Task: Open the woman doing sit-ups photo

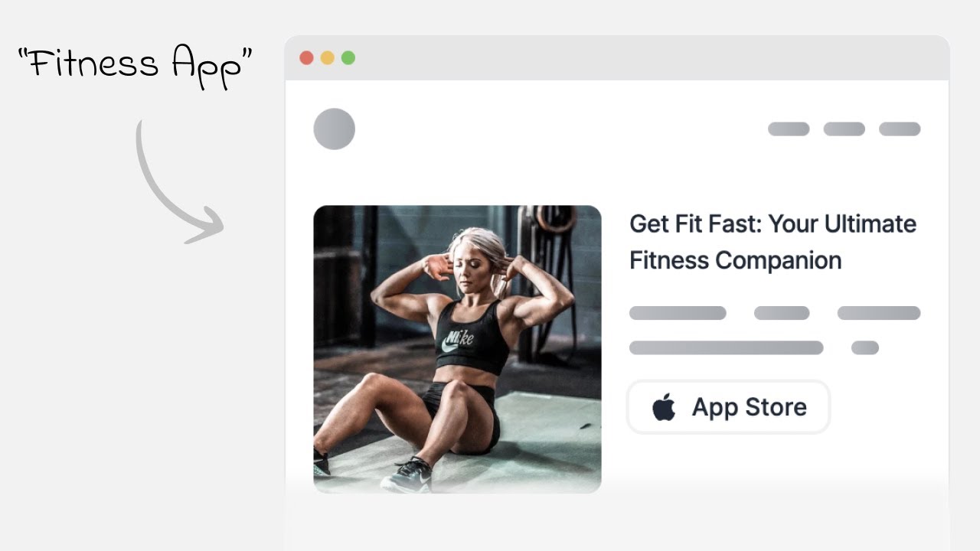Action: click(x=457, y=349)
